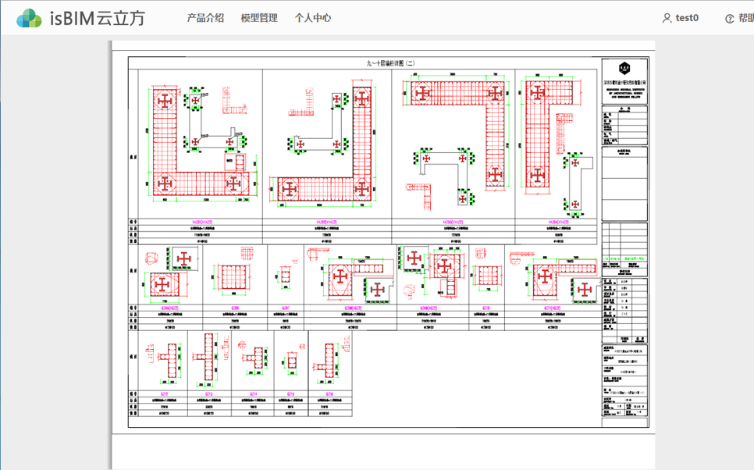
Task: Pick the first cross-shaped column in bottom row
Action: (x=166, y=358)
